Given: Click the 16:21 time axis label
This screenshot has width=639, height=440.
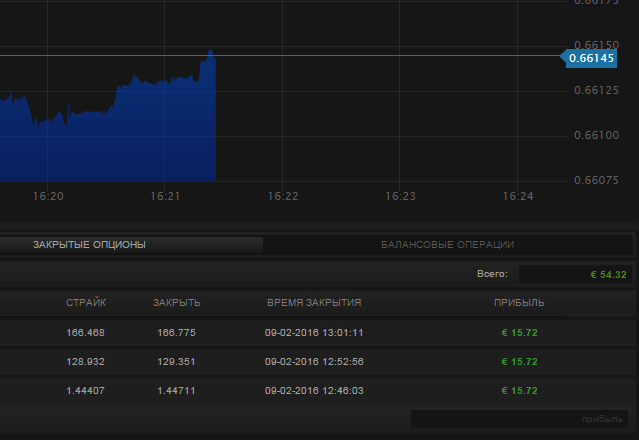Looking at the screenshot, I should pyautogui.click(x=166, y=197).
